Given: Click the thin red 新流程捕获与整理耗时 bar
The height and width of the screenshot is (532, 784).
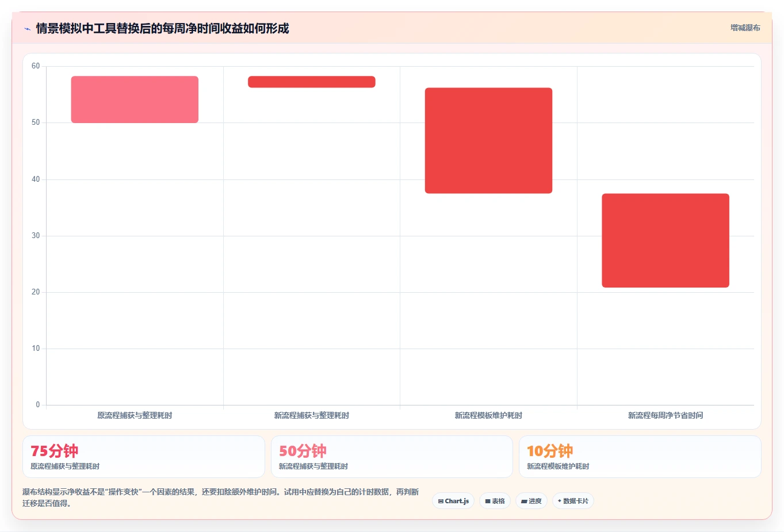Looking at the screenshot, I should tap(312, 82).
